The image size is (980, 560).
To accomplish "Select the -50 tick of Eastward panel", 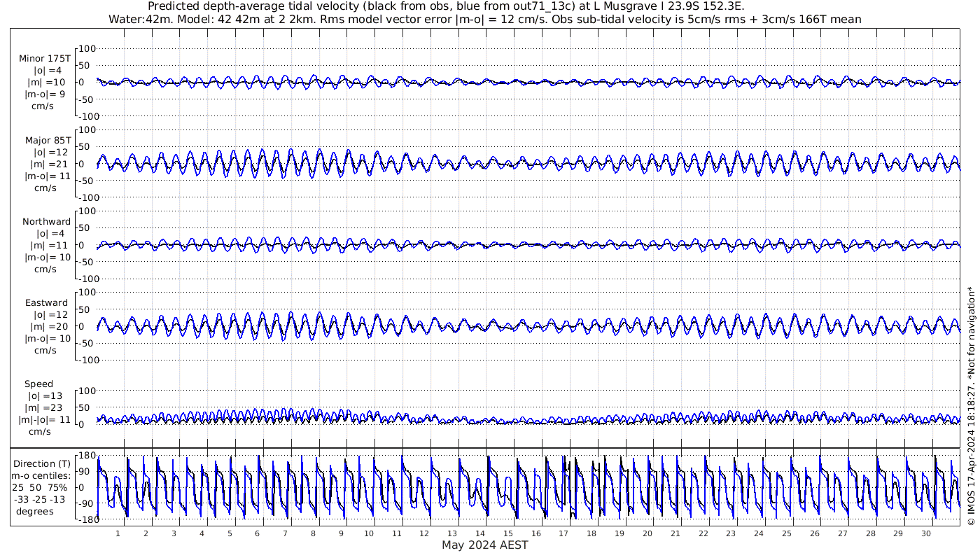I will pyautogui.click(x=86, y=343).
